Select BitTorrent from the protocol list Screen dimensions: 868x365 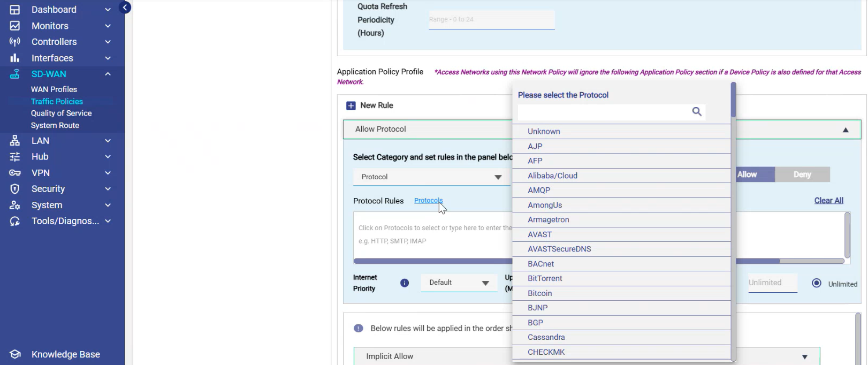click(545, 278)
